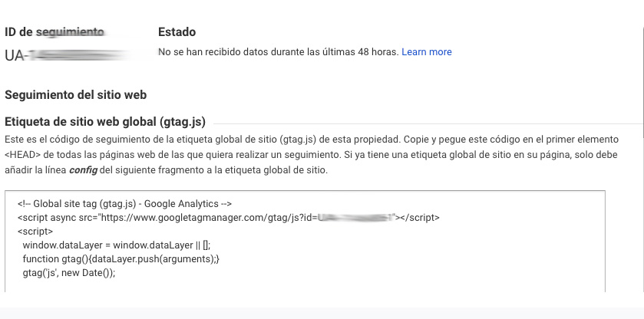644x319 pixels.
Task: Click the blurred UA- tracking ID
Action: (x=66, y=55)
